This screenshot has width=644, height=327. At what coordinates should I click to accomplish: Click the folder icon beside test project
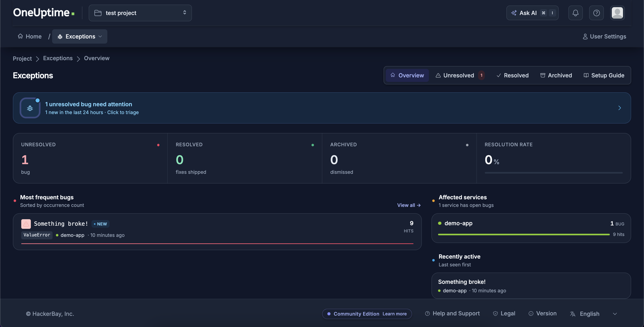click(x=98, y=13)
